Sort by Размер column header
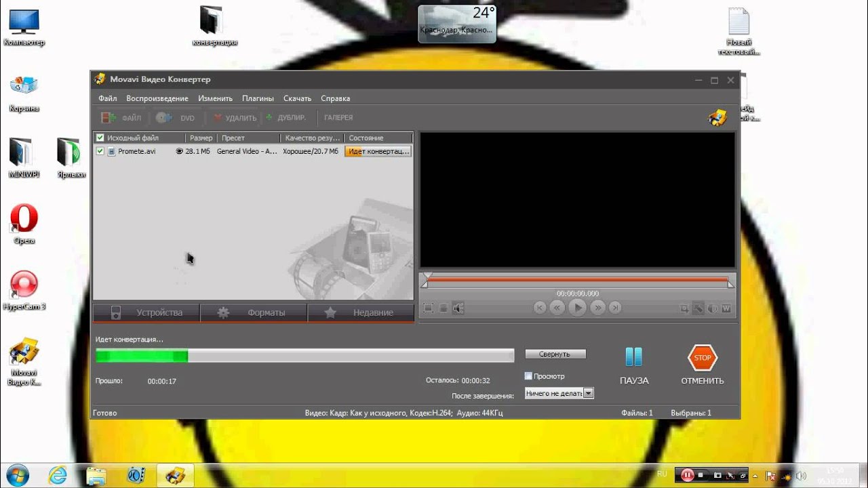 (201, 138)
